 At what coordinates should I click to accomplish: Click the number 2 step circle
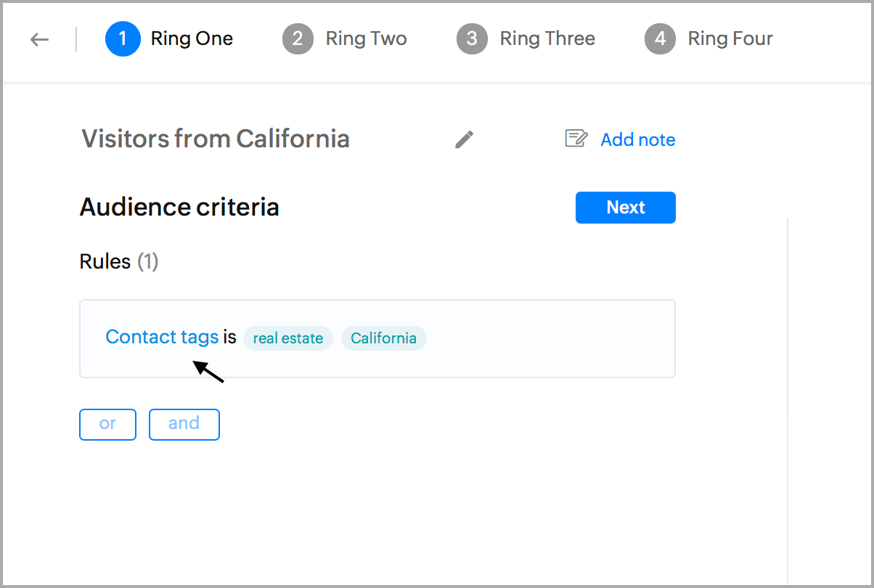click(298, 39)
